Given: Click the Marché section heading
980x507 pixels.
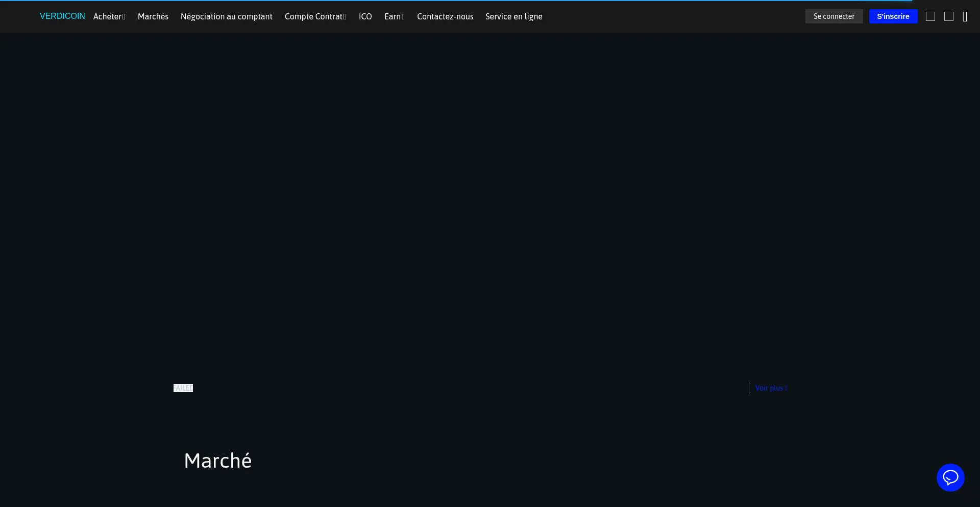Looking at the screenshot, I should pyautogui.click(x=218, y=461).
